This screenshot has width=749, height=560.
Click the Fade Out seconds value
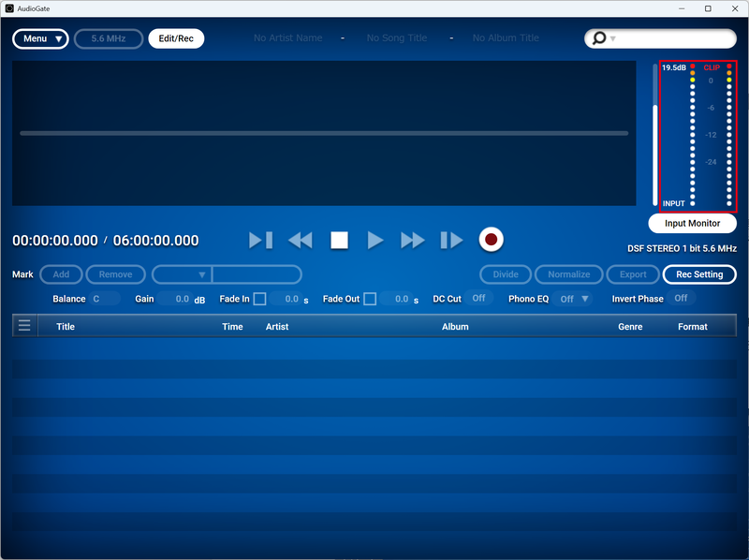396,299
